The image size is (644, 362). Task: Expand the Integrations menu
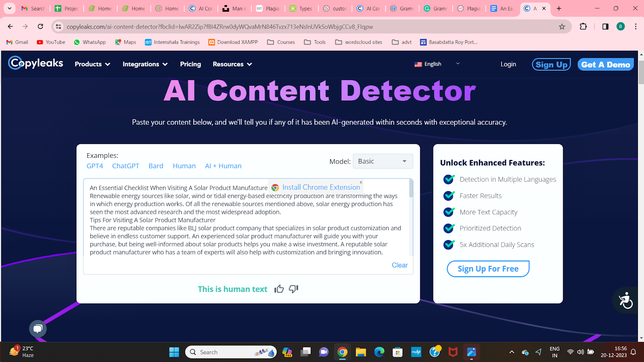pyautogui.click(x=145, y=64)
